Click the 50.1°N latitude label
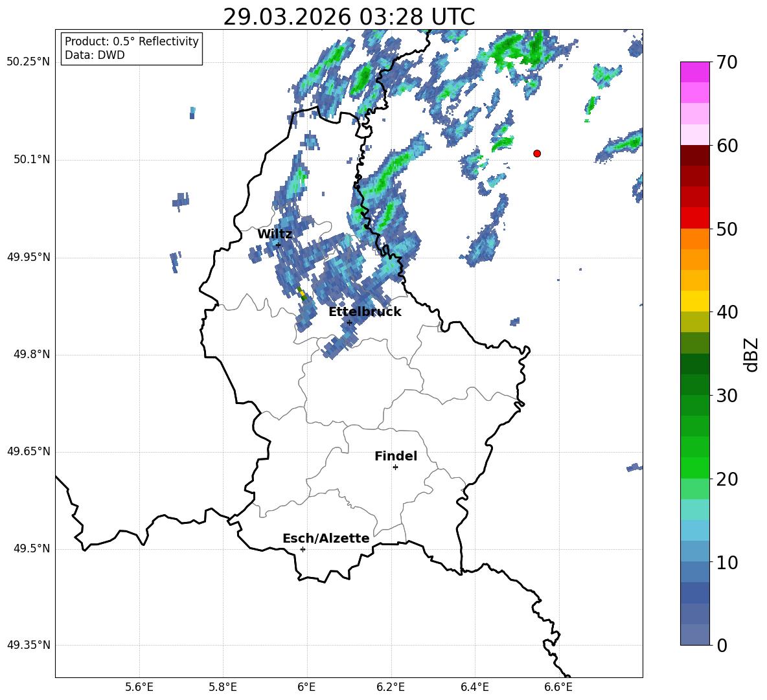 click(32, 159)
